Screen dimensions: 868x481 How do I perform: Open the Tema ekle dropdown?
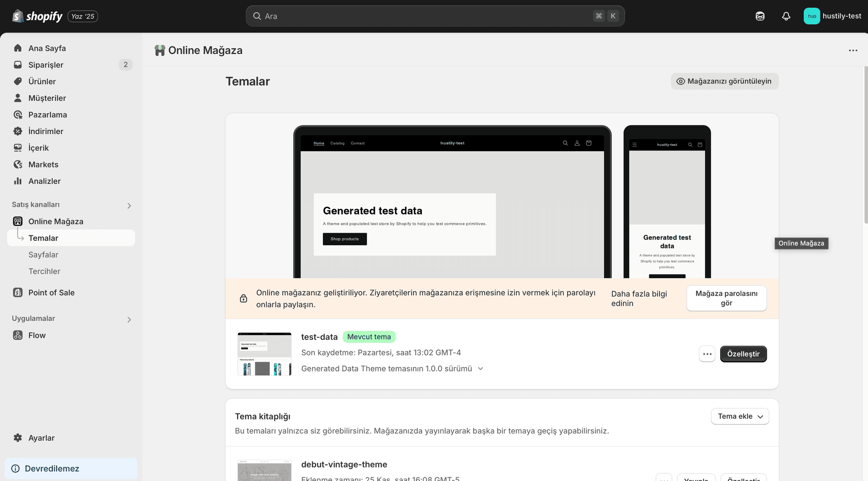point(740,416)
